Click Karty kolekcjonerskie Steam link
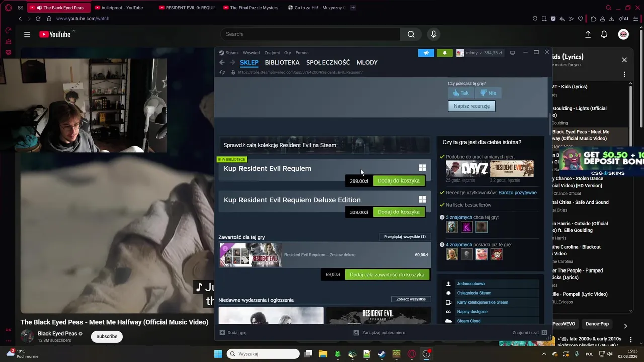This screenshot has width=644, height=362. 482,302
